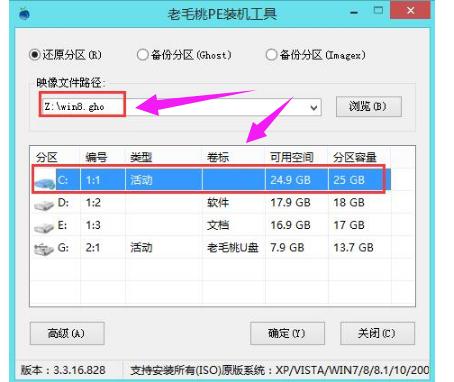454x382 pixels.
Task: Click the C: drive icon
Action: (45, 182)
